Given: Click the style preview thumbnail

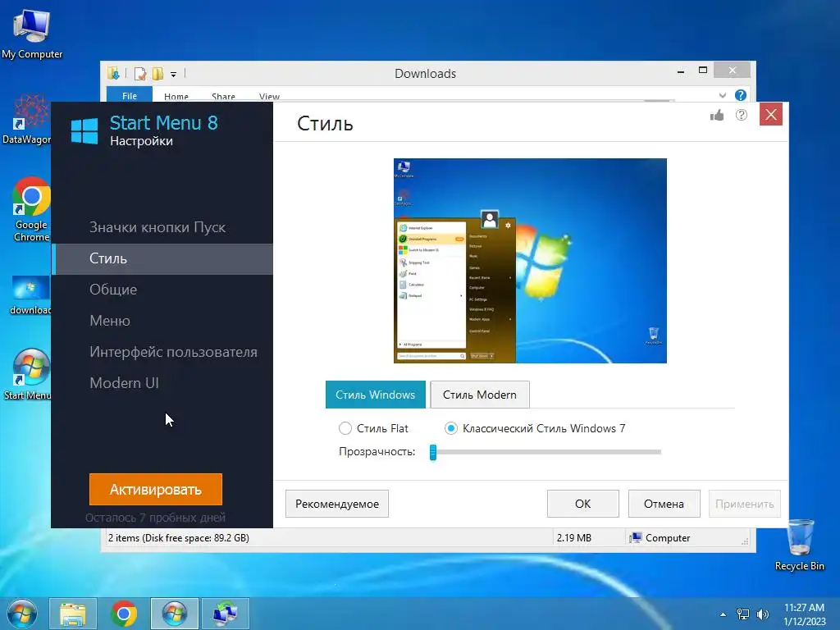Looking at the screenshot, I should (x=530, y=261).
